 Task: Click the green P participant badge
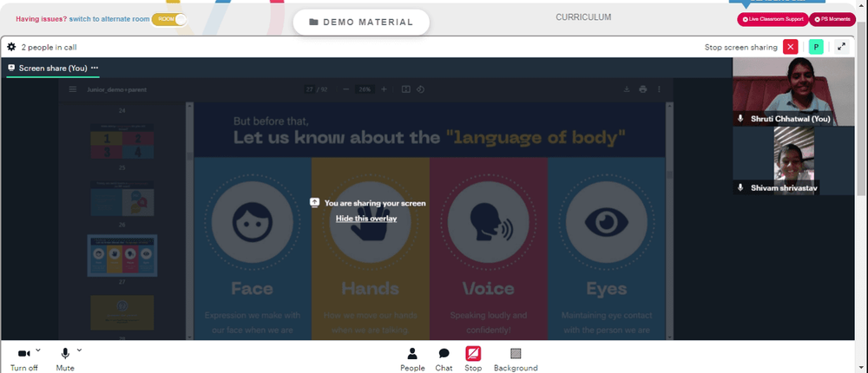click(816, 47)
